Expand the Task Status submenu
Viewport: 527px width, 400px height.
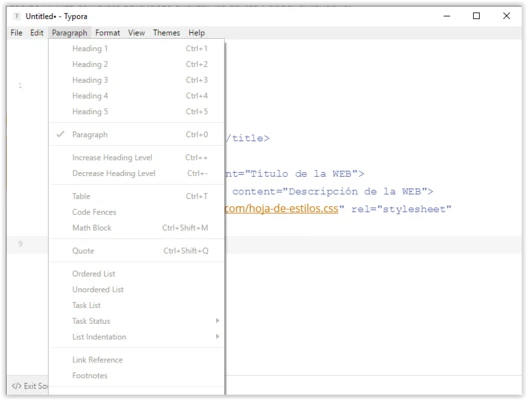[137, 321]
